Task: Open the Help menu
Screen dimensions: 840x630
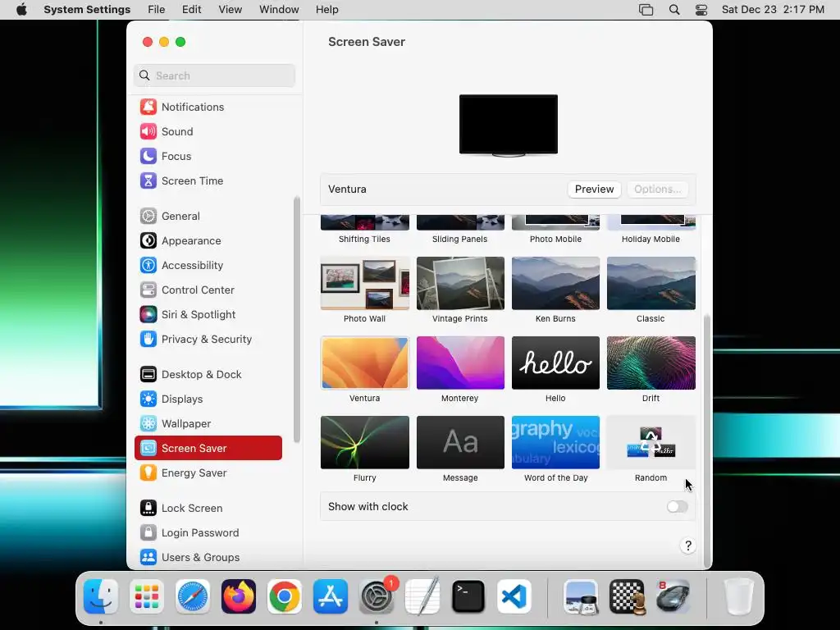Action: (x=326, y=10)
